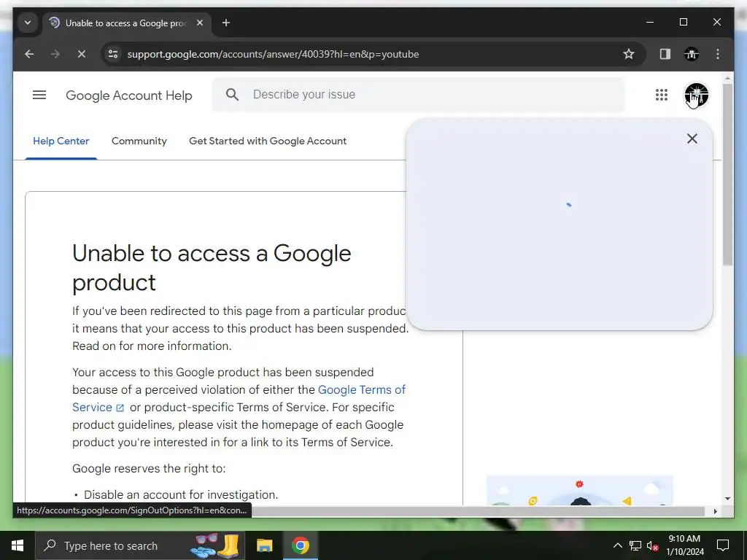Screen dimensions: 747x560
Task: Close the account popup panel
Action: coord(692,139)
